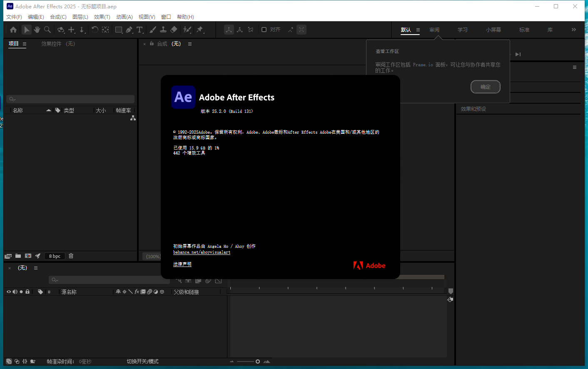Click the Project panel search field
The height and width of the screenshot is (369, 588).
pyautogui.click(x=70, y=99)
